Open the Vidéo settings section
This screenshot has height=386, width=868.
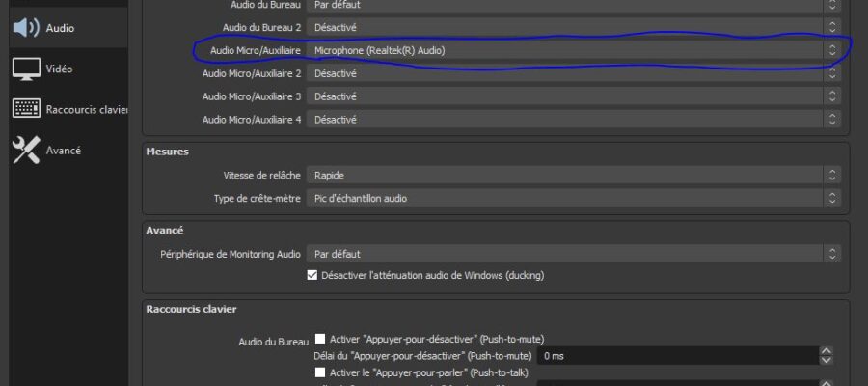point(68,69)
